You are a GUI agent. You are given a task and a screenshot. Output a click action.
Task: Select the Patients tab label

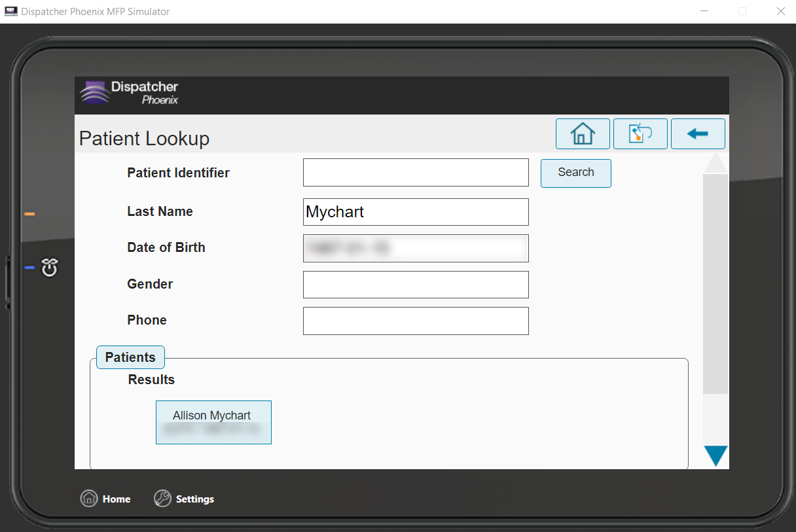(130, 357)
